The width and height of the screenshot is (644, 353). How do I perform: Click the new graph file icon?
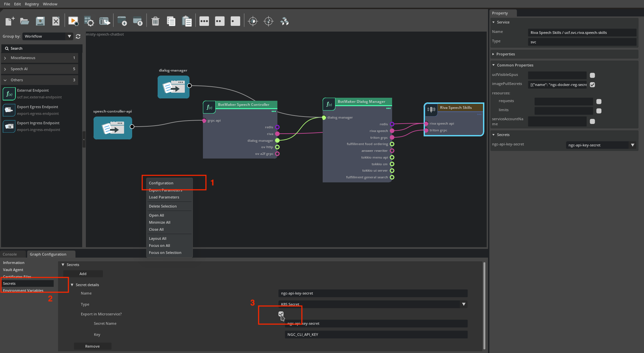pyautogui.click(x=10, y=21)
